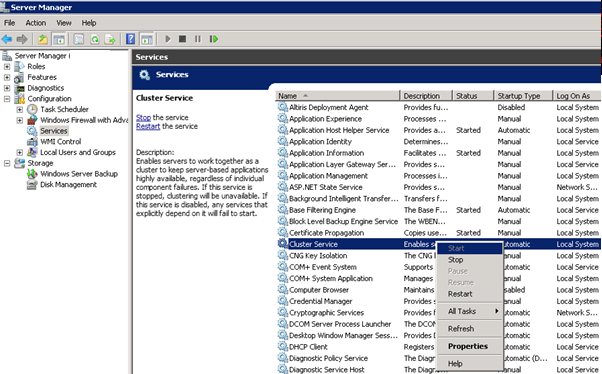Click the Show/Hide Action Pane icon
Image resolution: width=602 pixels, height=374 pixels.
147,39
